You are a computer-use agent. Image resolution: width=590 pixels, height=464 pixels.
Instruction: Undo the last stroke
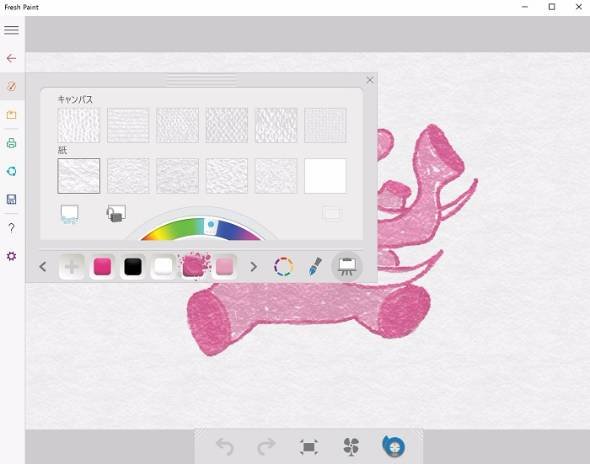pyautogui.click(x=225, y=447)
